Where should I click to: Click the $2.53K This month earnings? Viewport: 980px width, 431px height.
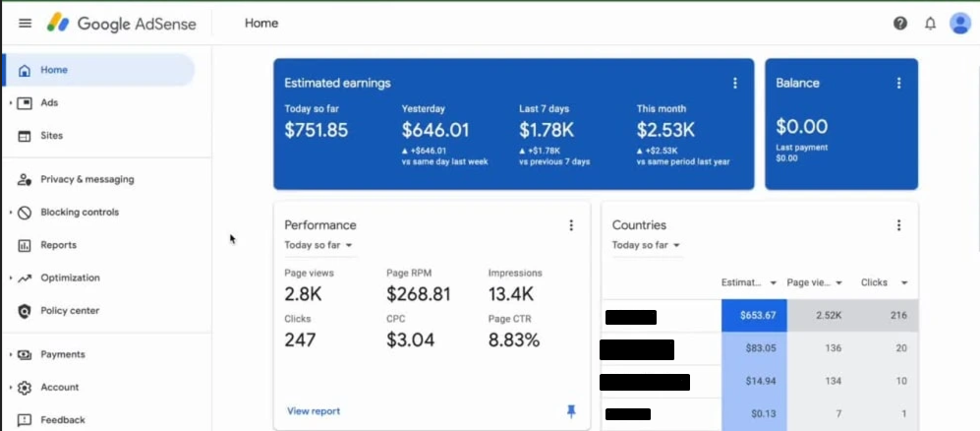click(665, 130)
